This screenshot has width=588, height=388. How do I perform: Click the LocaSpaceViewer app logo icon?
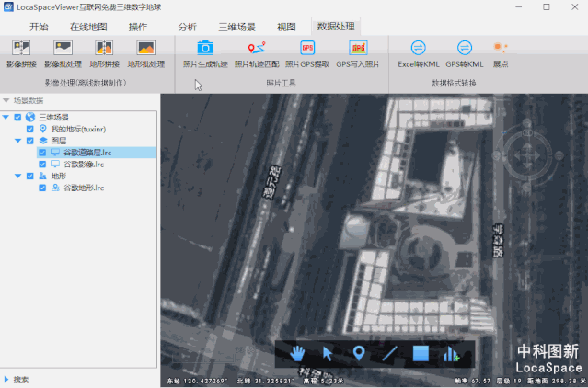tap(8, 7)
